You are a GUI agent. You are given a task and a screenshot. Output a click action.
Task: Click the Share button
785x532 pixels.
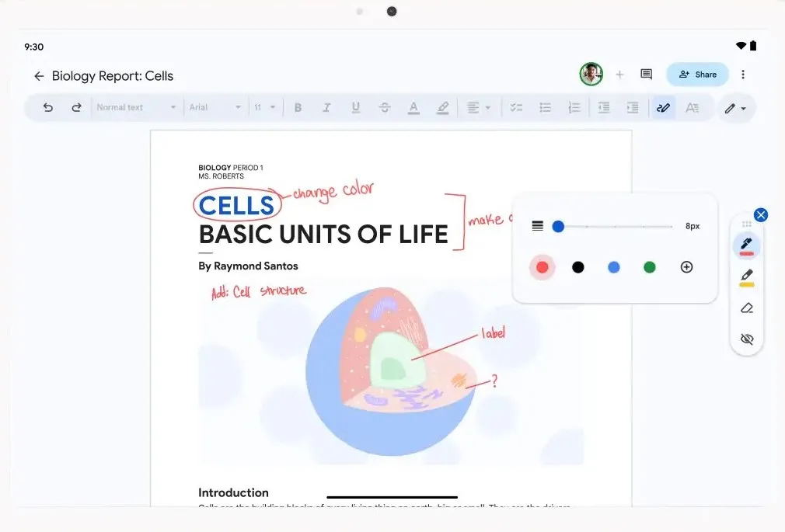point(697,74)
